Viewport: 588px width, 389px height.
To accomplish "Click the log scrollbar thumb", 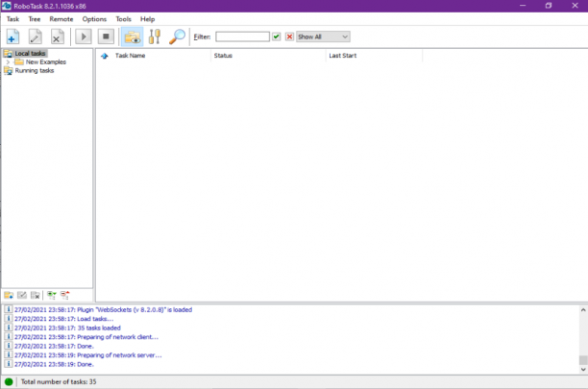I will click(x=583, y=360).
